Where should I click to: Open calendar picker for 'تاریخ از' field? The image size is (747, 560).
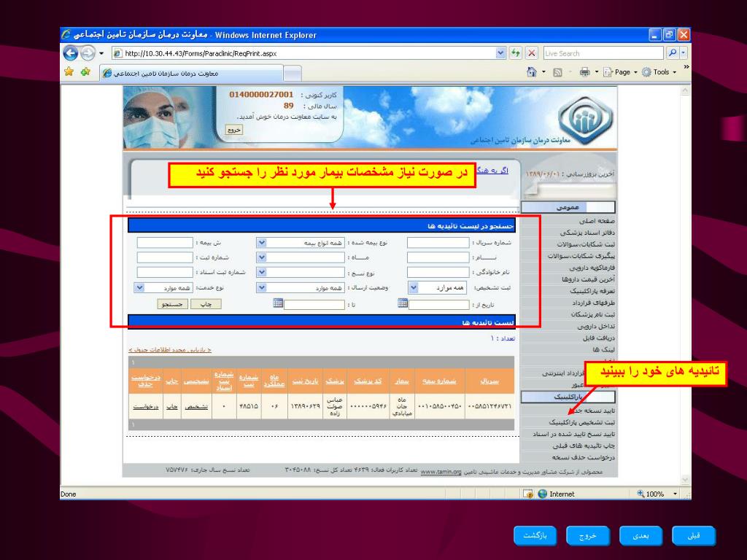click(403, 303)
